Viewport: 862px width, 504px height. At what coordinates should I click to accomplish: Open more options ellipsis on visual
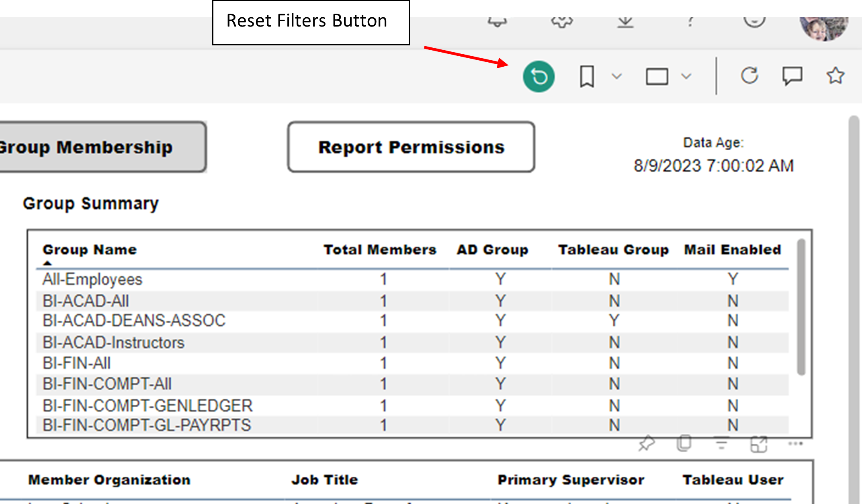coord(795,444)
